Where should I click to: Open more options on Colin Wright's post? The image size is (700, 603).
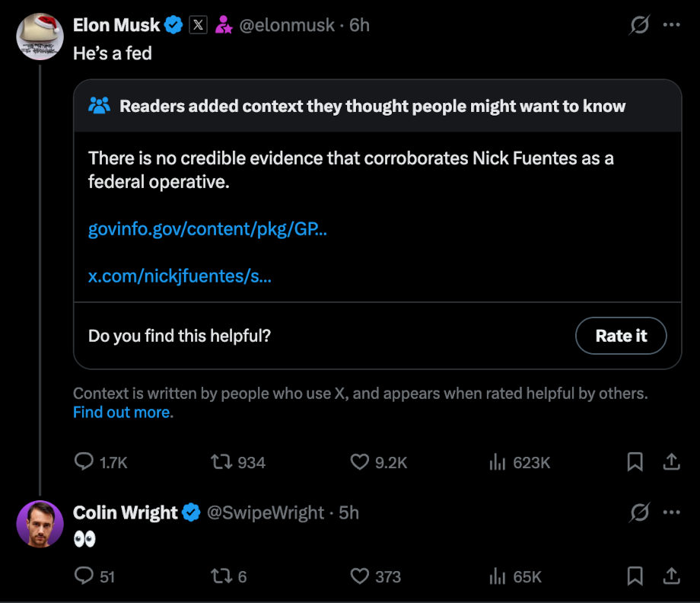[671, 512]
